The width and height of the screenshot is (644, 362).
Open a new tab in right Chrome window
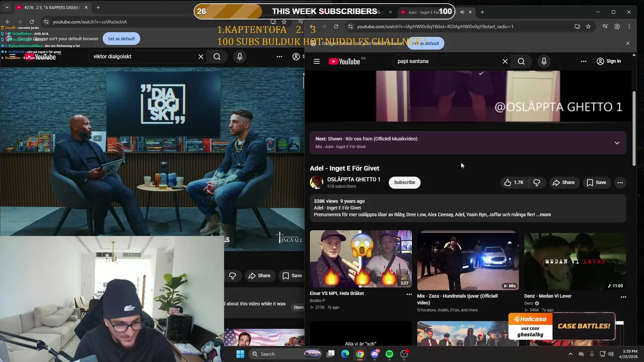click(482, 12)
